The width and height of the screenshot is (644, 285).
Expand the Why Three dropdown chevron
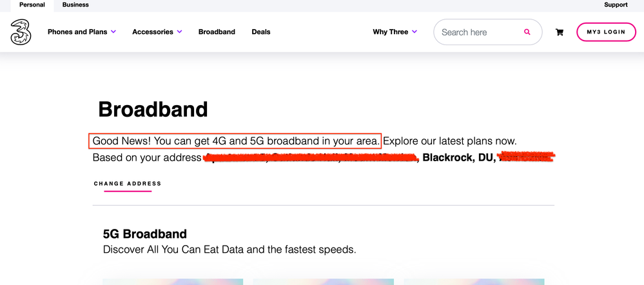(415, 32)
